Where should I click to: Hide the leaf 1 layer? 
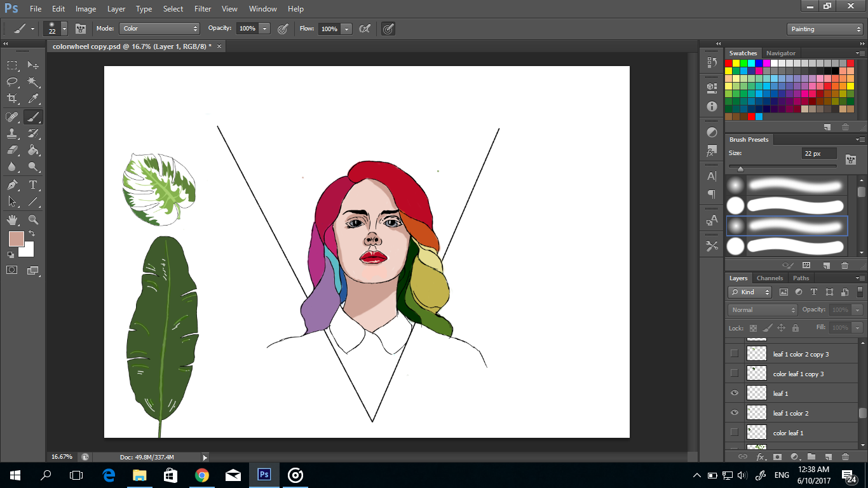(735, 393)
